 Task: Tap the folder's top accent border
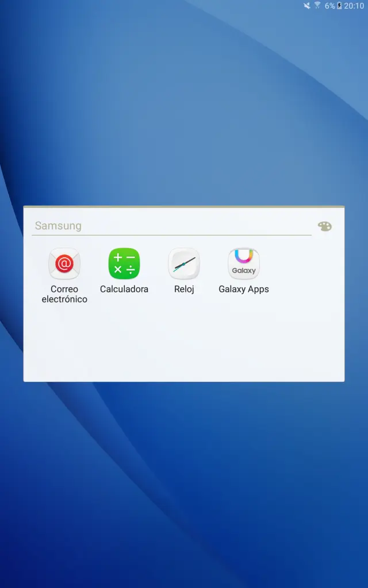(x=184, y=207)
